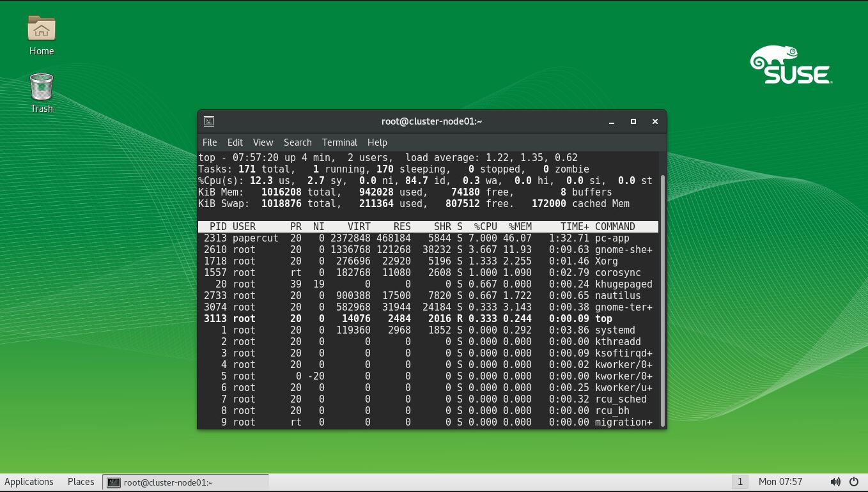The image size is (868, 492).
Task: Open the Help menu in terminal
Action: click(x=377, y=142)
